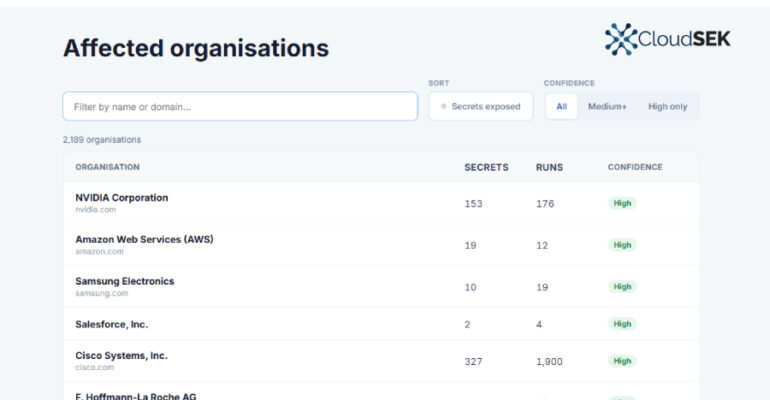Click the nvidia.com domain text
Image resolution: width=770 pixels, height=400 pixels.
(x=96, y=210)
